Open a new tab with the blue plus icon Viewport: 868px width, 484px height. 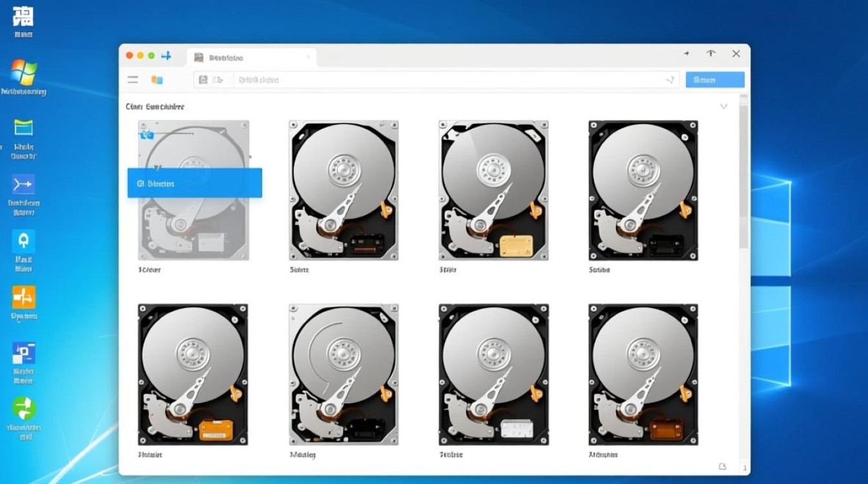coord(167,55)
